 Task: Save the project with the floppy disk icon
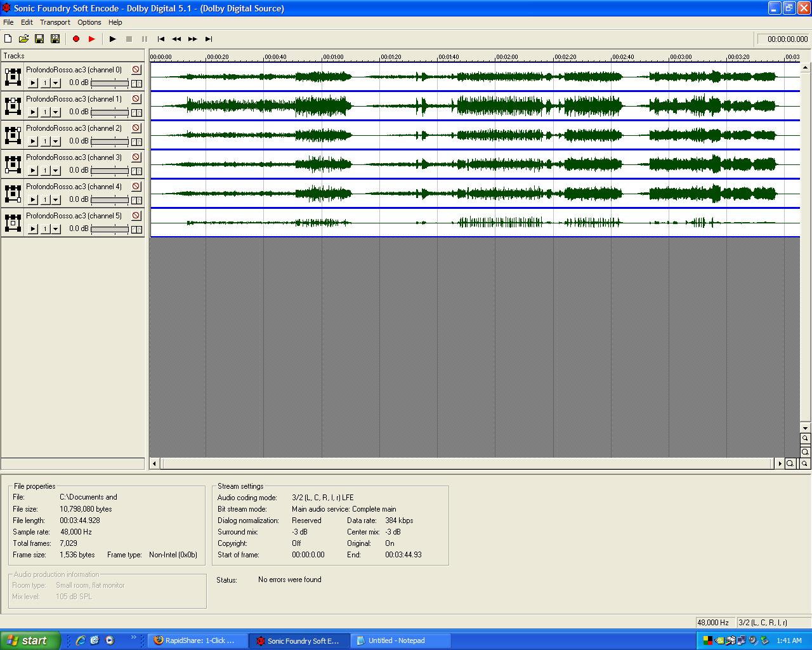coord(39,39)
